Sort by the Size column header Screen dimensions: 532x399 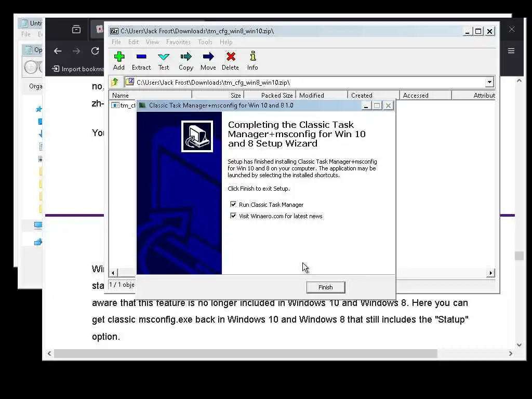click(218, 96)
